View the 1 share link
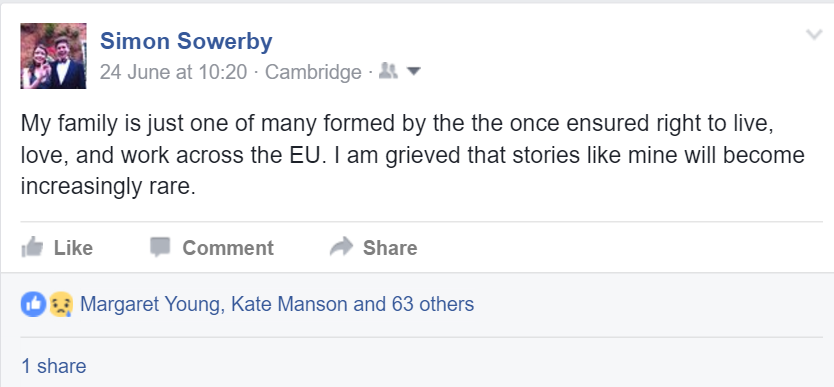The image size is (834, 387). (x=53, y=366)
